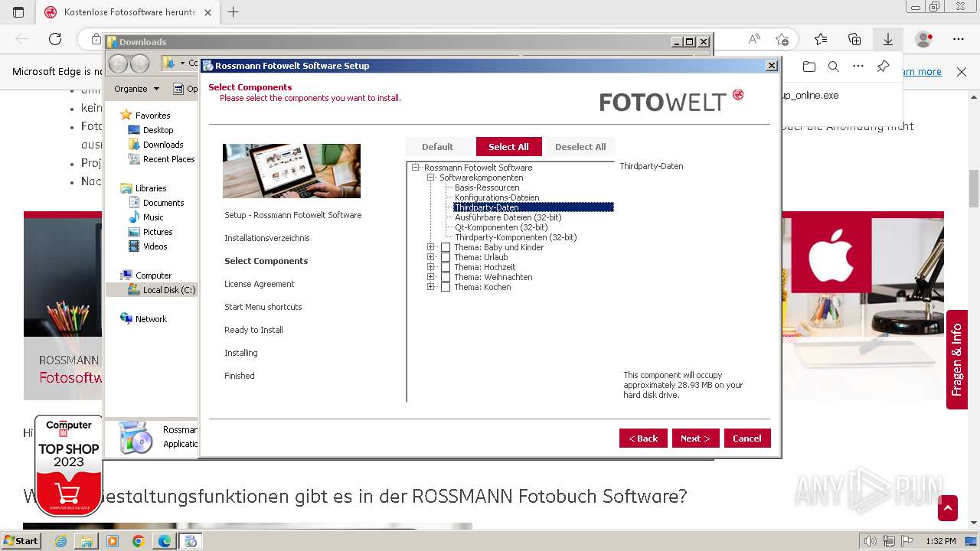Screen dimensions: 980x551
Task: Select Konfigurations-Dateien tree item
Action: click(x=497, y=197)
